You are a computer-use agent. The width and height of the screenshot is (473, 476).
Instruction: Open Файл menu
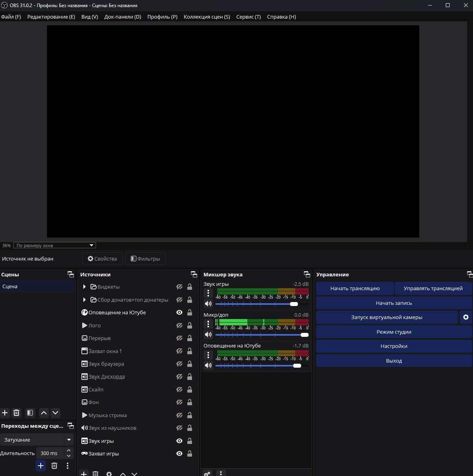click(11, 17)
